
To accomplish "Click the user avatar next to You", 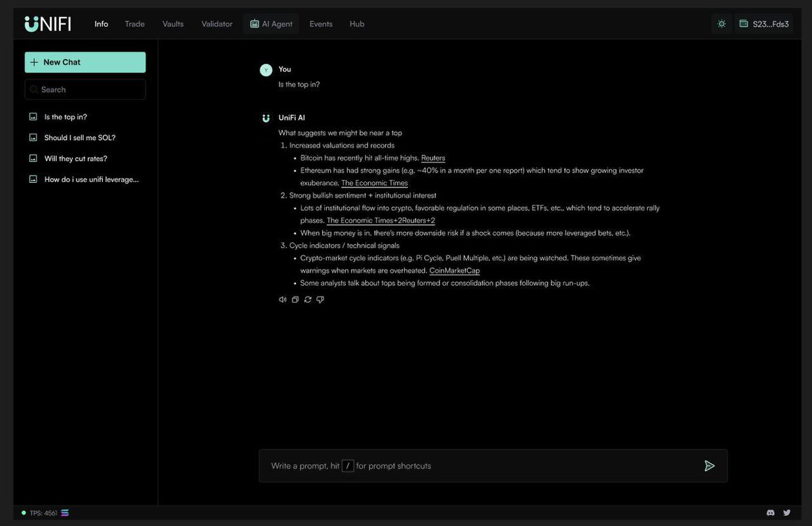I will coord(266,70).
